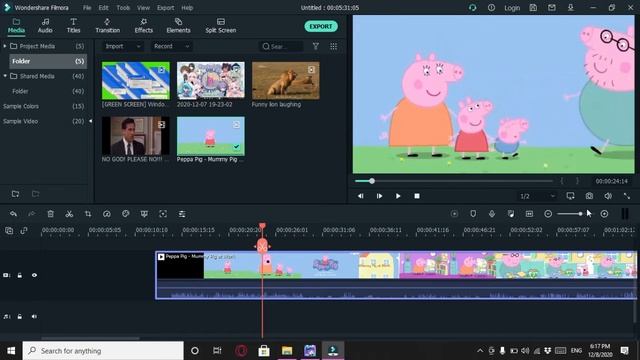Click the media search field
The image size is (640, 360).
[x=282, y=47]
